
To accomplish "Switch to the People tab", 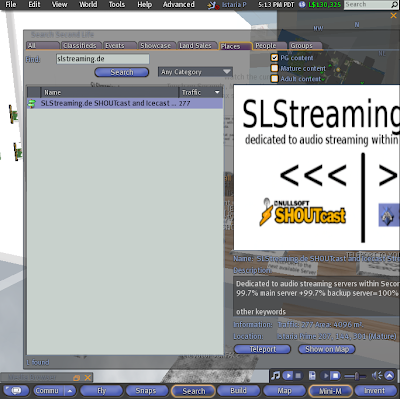I will [270, 46].
